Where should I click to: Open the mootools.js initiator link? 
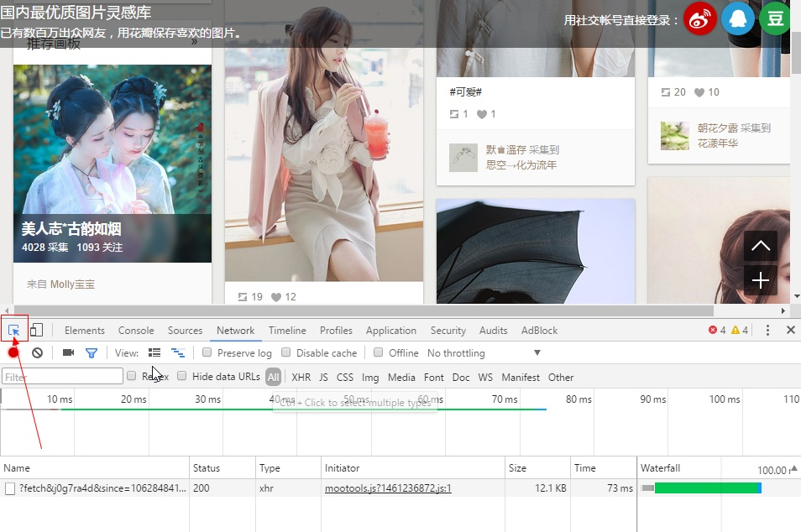click(388, 488)
